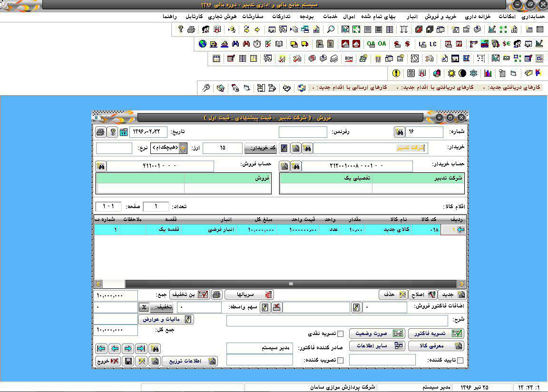Click the binoculars icon beside the navigation arrows
Screen dimensions: 548x392
pos(155,348)
